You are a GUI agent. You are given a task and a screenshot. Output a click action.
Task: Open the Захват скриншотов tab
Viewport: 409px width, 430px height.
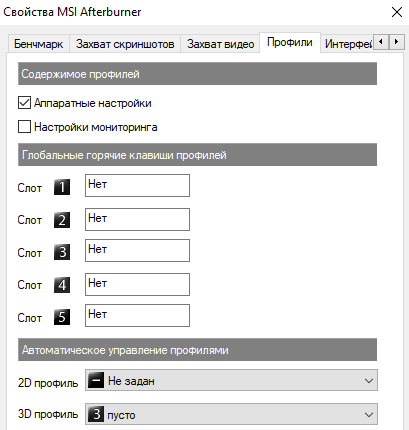pyautogui.click(x=125, y=44)
